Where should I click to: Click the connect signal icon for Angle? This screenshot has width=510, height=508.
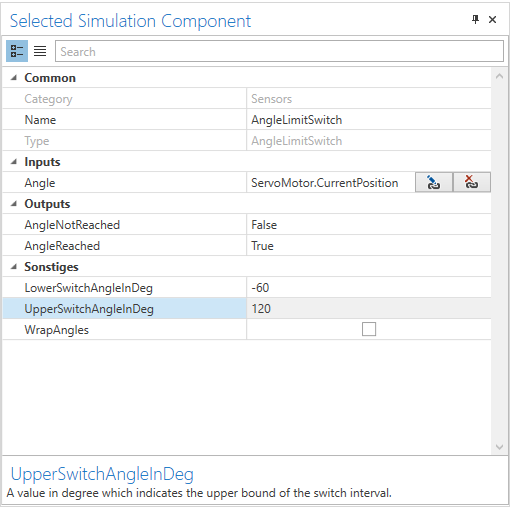433,182
